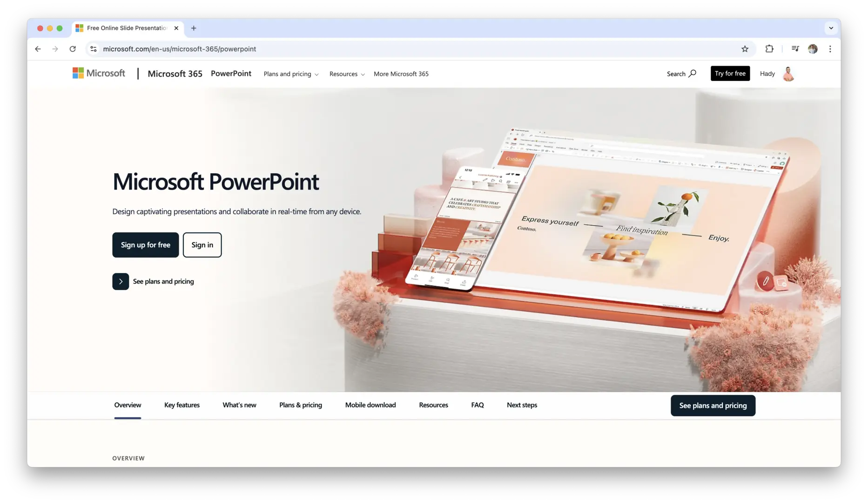Open the Chrome profile avatar

pos(813,49)
